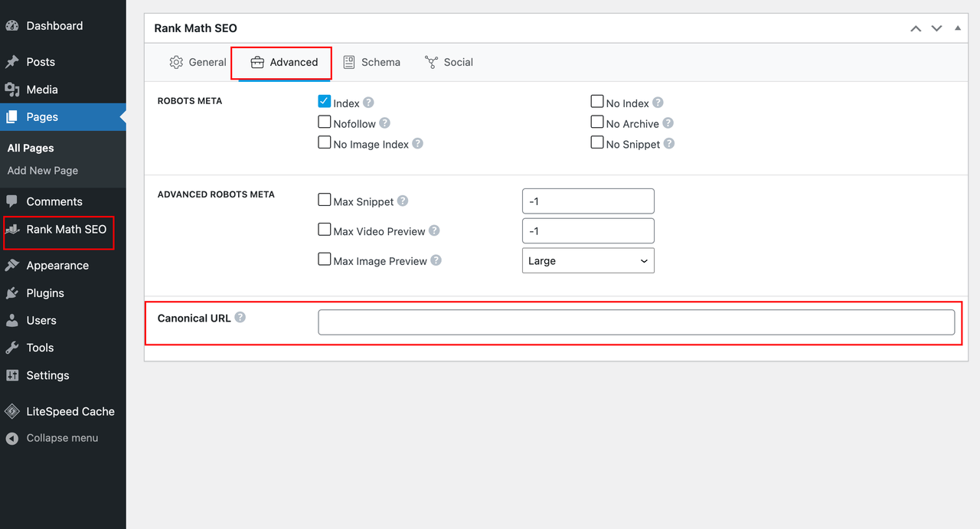Image resolution: width=980 pixels, height=529 pixels.
Task: Check the No Snippet checkbox
Action: tap(597, 143)
